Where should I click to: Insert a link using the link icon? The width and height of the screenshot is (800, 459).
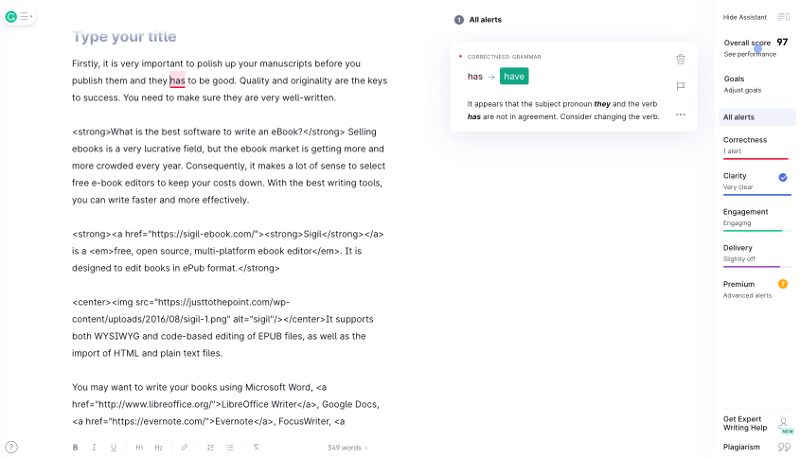pyautogui.click(x=184, y=447)
